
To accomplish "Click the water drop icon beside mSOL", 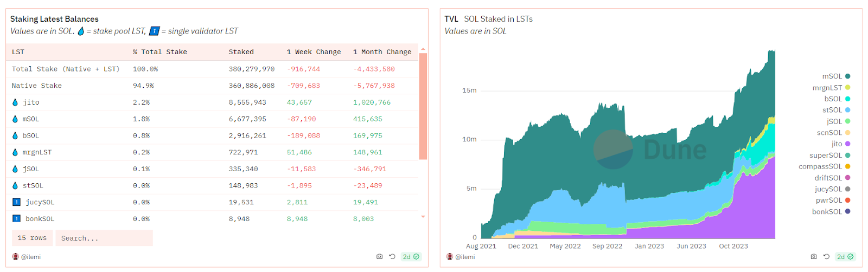I will (15, 119).
